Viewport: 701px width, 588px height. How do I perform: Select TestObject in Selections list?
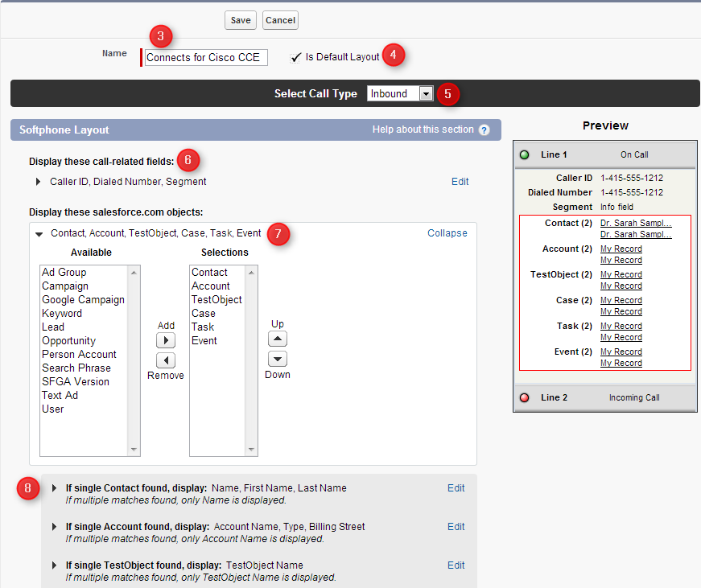(x=216, y=300)
